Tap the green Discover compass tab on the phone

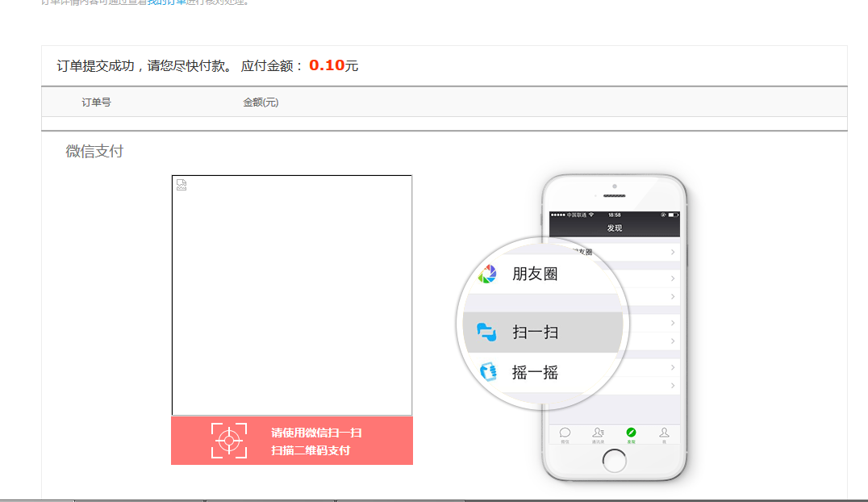coord(631,434)
